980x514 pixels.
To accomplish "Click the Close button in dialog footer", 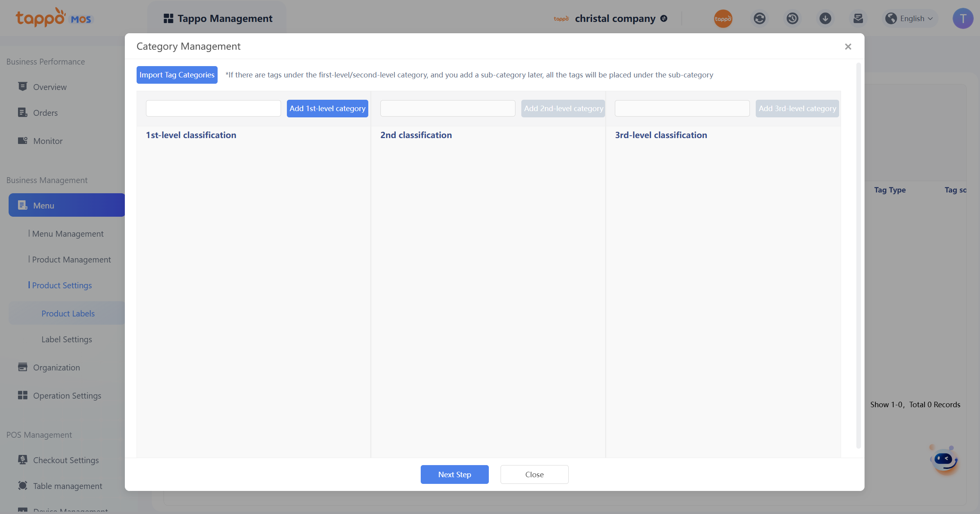I will point(534,474).
